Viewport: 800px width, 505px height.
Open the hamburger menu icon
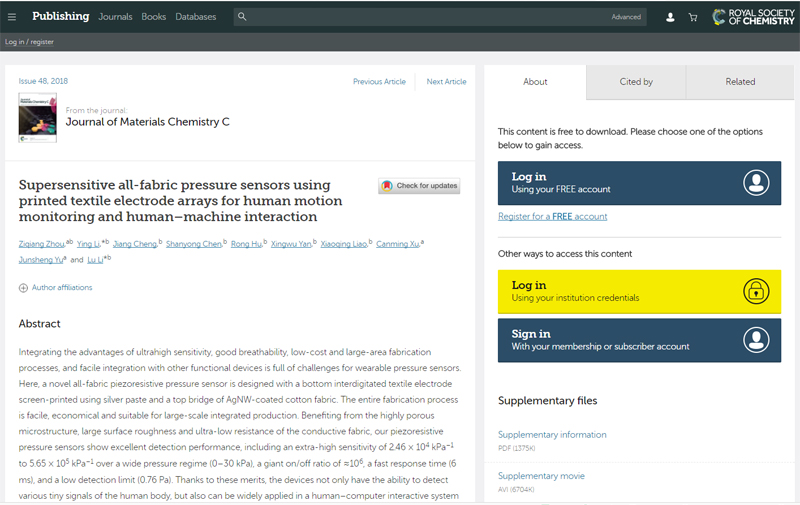(x=11, y=17)
